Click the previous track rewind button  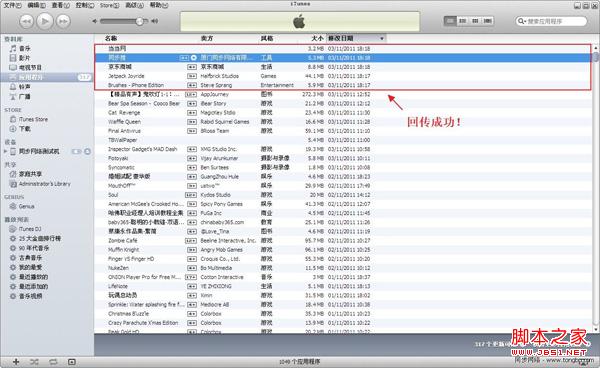[26, 21]
